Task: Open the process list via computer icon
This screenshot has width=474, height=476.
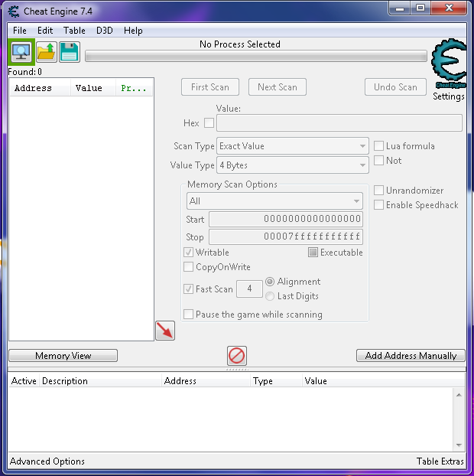Action: point(21,52)
